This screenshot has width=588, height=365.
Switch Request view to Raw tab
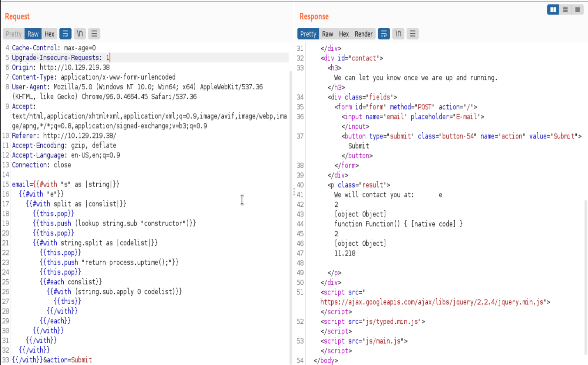pos(33,34)
